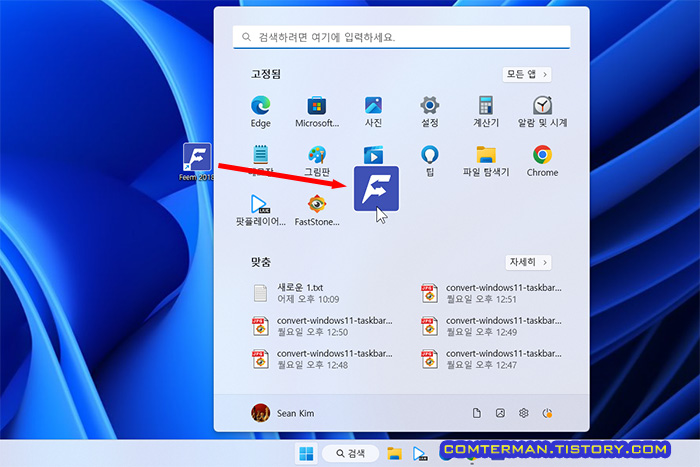Open the Microsoft Store pinned app
700x467 pixels.
[317, 112]
